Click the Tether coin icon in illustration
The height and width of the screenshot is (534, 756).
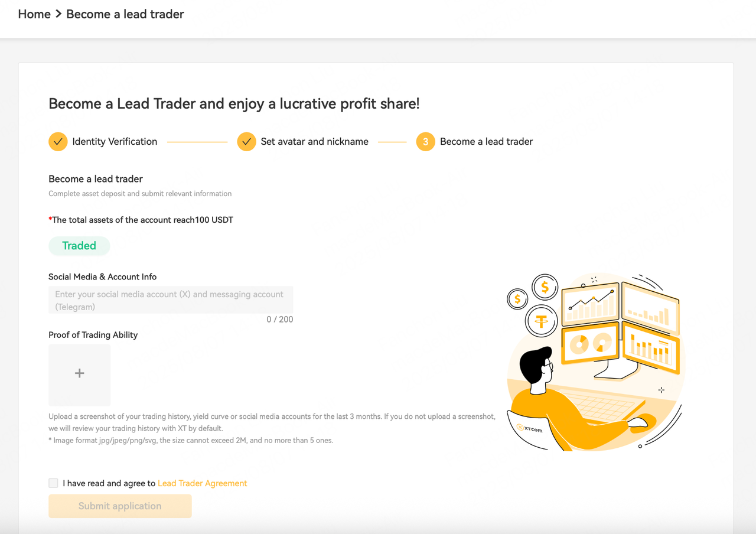click(542, 322)
